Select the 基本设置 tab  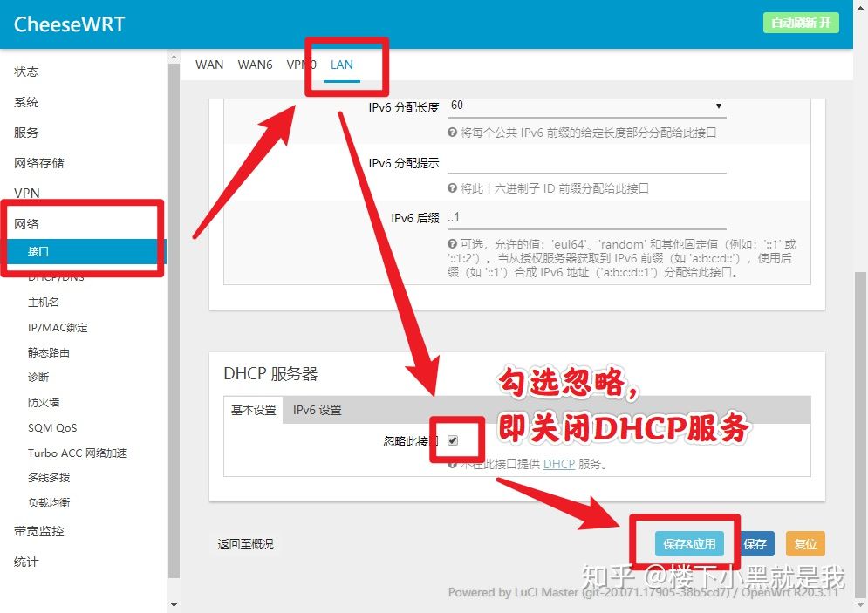click(x=253, y=410)
